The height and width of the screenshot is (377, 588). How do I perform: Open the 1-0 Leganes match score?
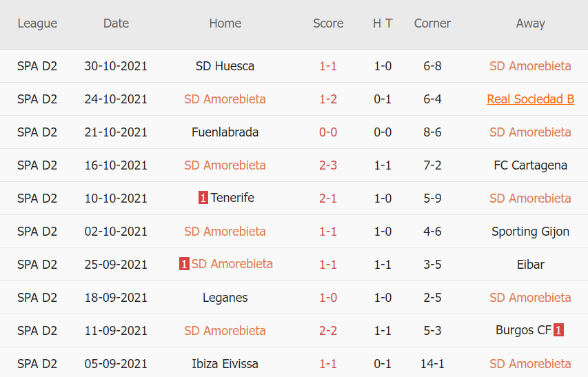328,298
